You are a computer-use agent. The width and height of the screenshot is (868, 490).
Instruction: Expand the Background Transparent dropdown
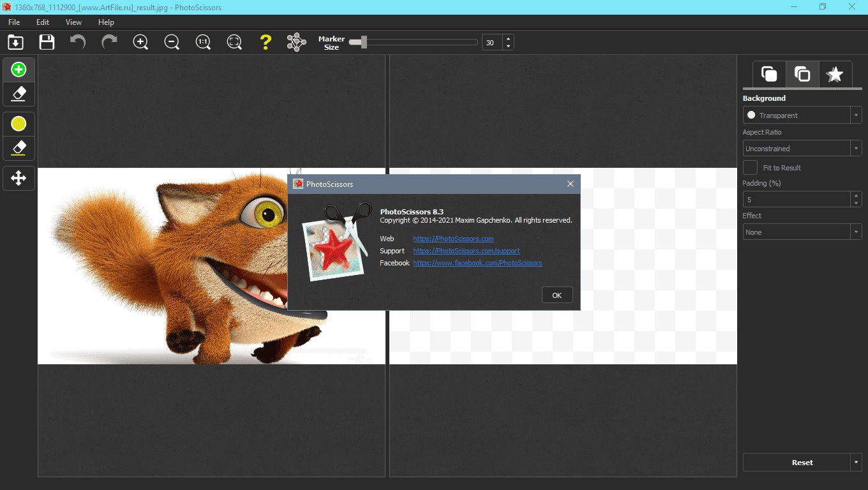tap(802, 115)
